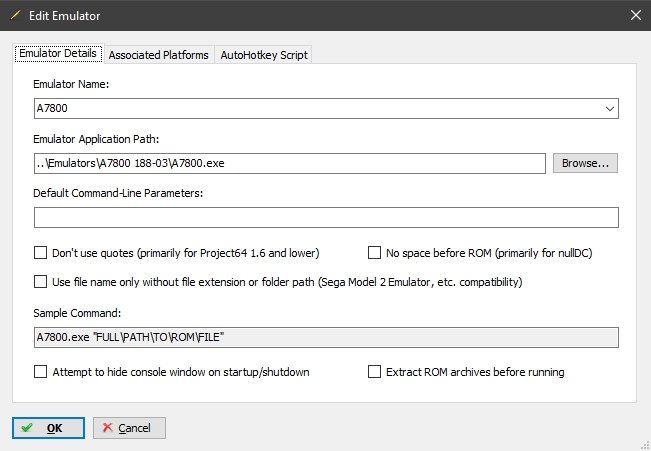This screenshot has width=651, height=451.
Task: Click the Emulator Application Path field
Action: pos(290,163)
